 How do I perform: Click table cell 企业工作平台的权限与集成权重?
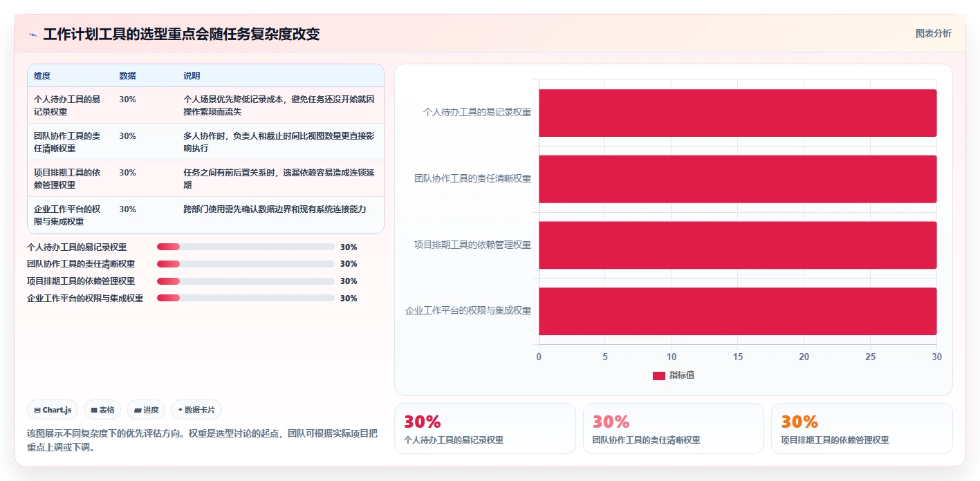(70, 215)
